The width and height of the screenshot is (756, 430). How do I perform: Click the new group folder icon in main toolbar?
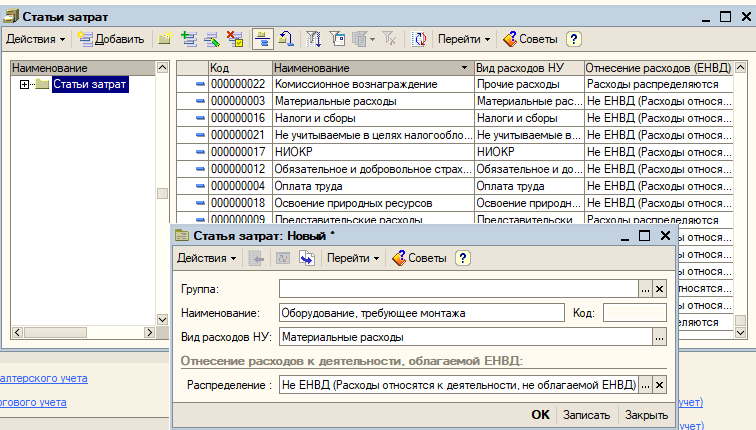click(x=164, y=39)
